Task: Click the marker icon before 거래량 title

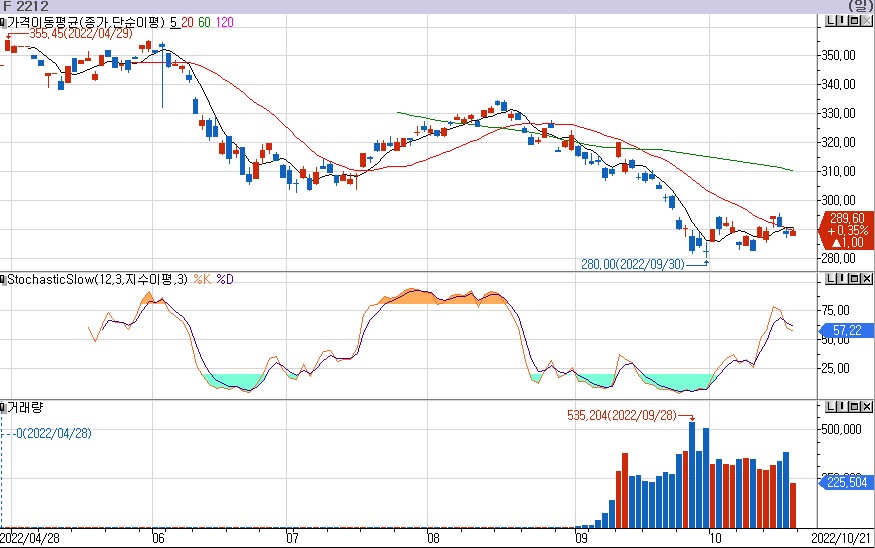Action: coord(3,407)
